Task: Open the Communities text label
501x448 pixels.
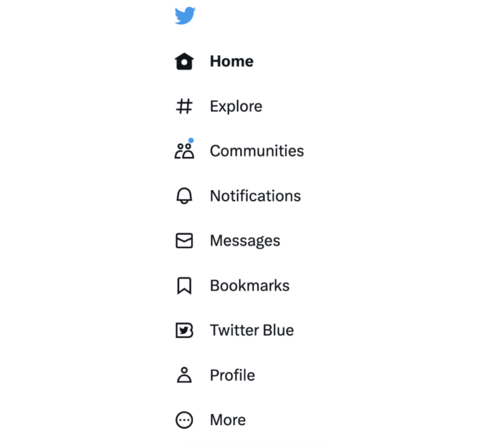Action: point(257,151)
